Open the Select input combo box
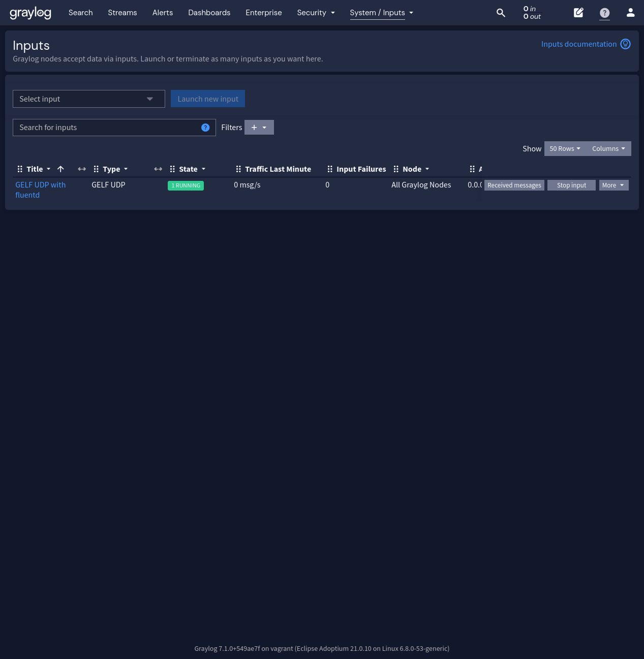 pos(89,99)
